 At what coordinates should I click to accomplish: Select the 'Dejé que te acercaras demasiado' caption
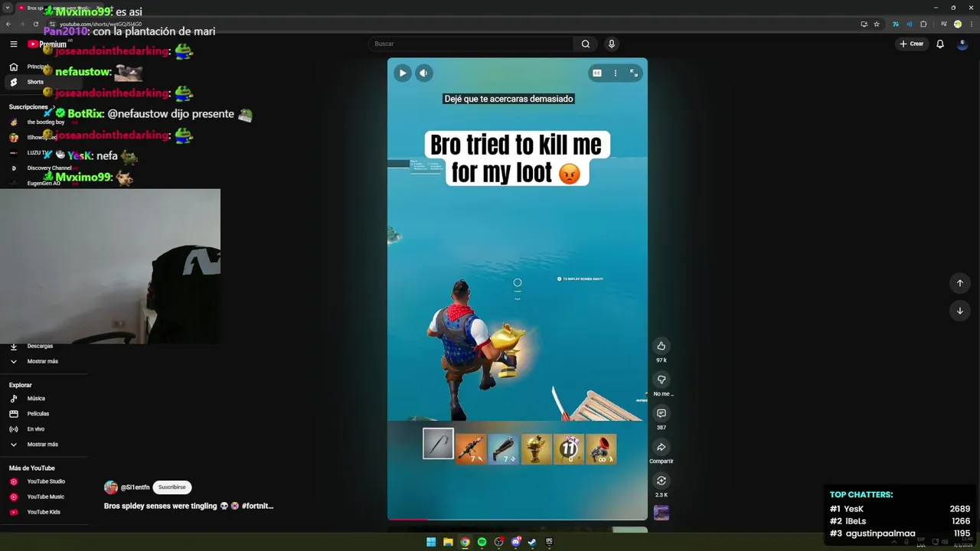(508, 99)
